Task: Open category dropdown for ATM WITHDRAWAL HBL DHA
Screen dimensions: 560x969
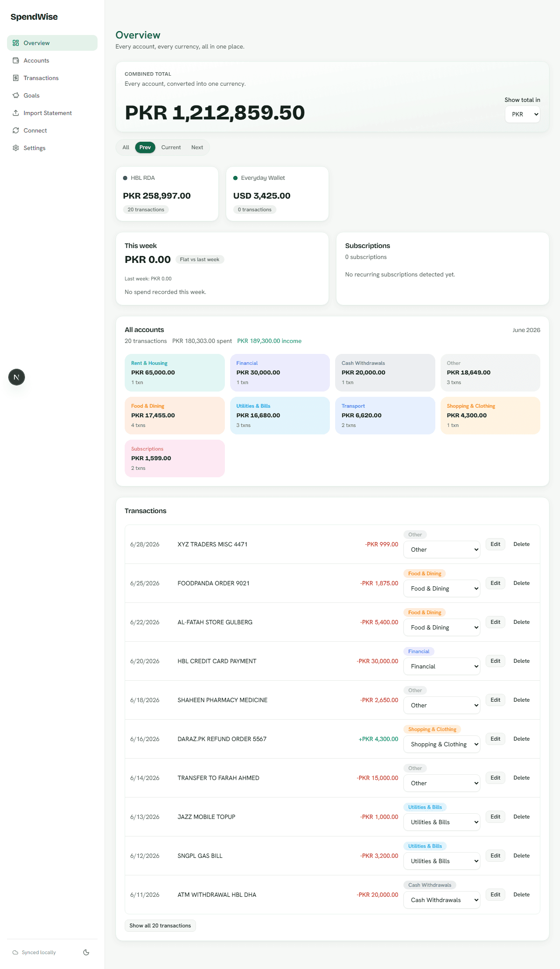Action: pos(442,900)
